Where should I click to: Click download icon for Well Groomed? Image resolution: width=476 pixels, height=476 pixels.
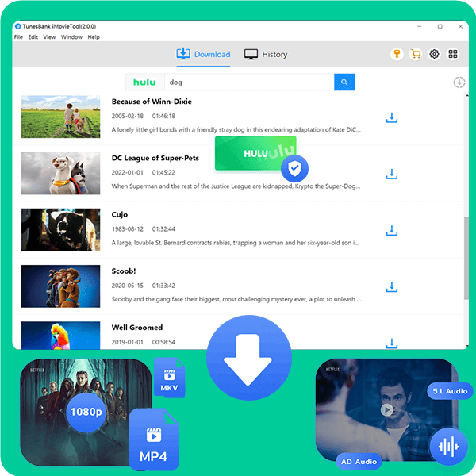tap(392, 344)
